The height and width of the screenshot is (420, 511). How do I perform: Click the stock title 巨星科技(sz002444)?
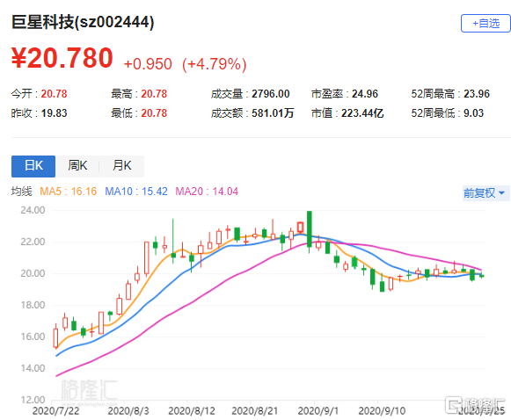[83, 23]
